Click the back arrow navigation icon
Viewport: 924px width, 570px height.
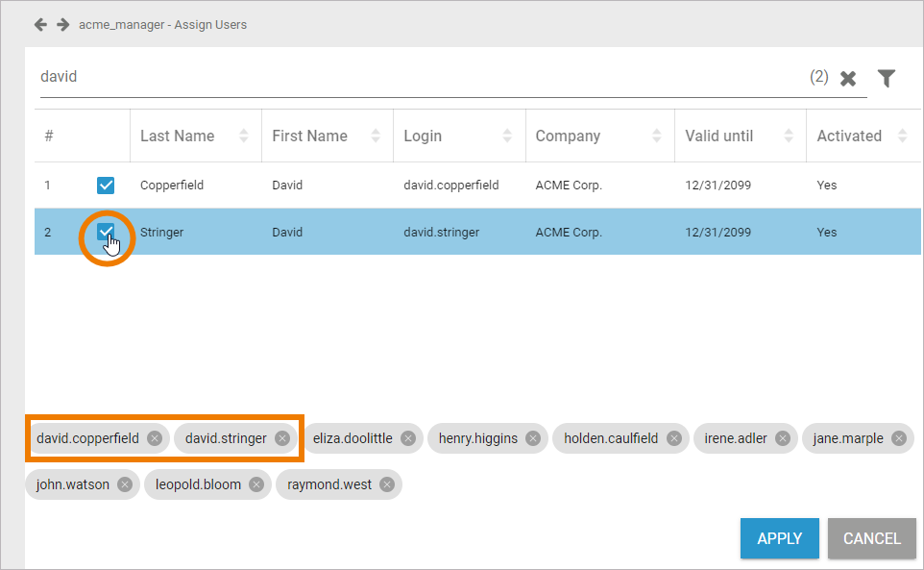[40, 24]
